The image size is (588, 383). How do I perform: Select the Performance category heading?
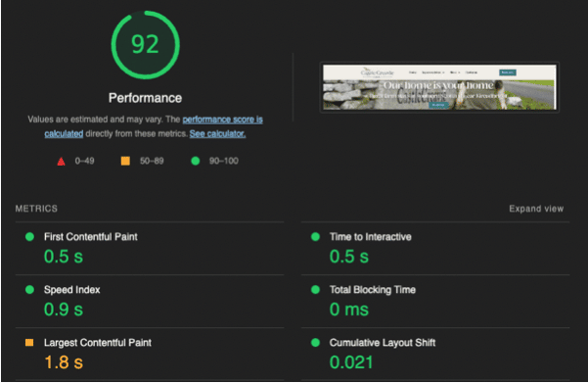point(145,98)
